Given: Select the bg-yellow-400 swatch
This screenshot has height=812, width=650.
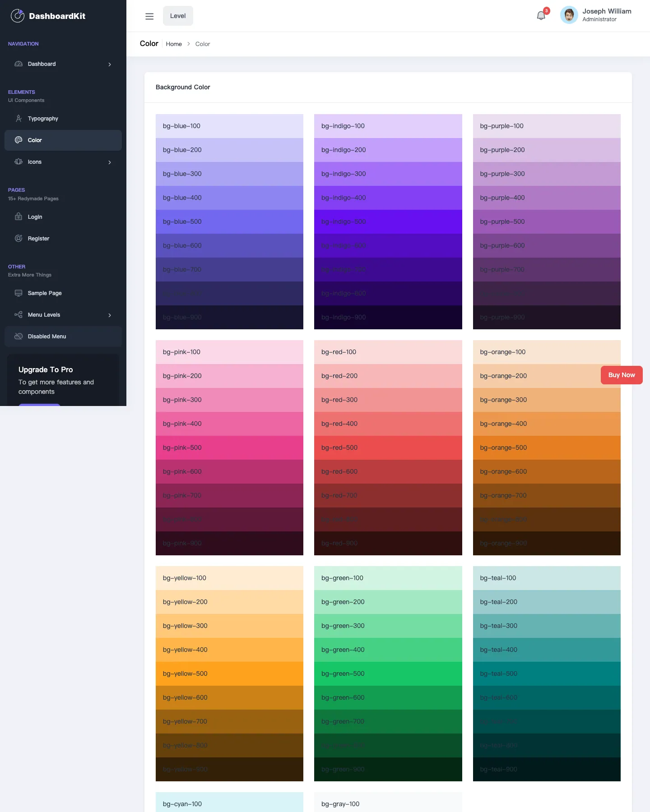Looking at the screenshot, I should click(229, 650).
